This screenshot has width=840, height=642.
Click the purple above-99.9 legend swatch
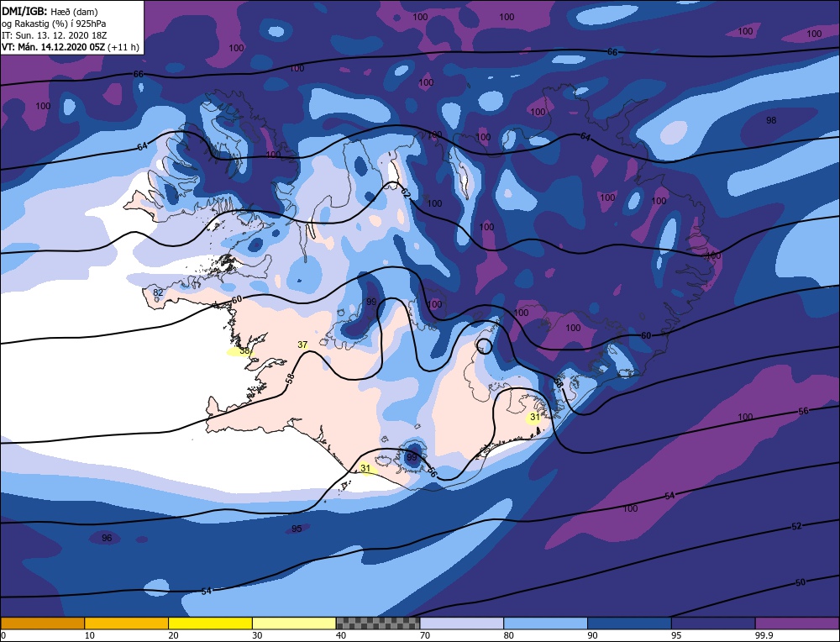797,624
